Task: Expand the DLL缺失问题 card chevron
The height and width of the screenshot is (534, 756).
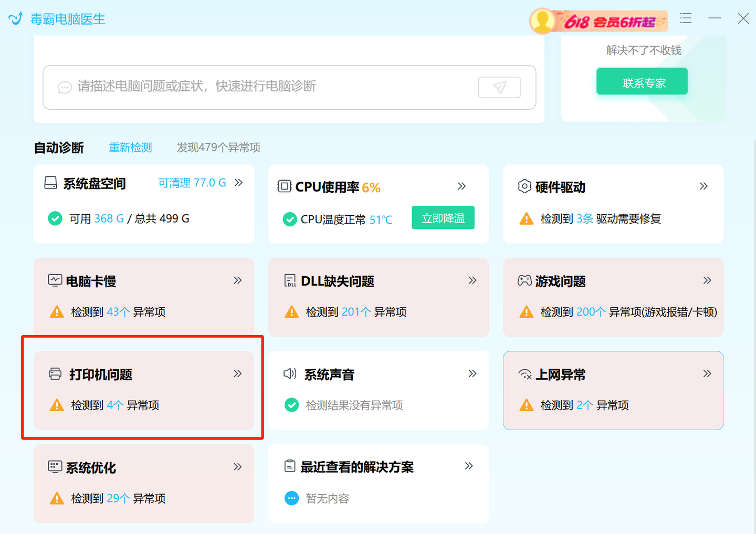Action: [x=472, y=280]
